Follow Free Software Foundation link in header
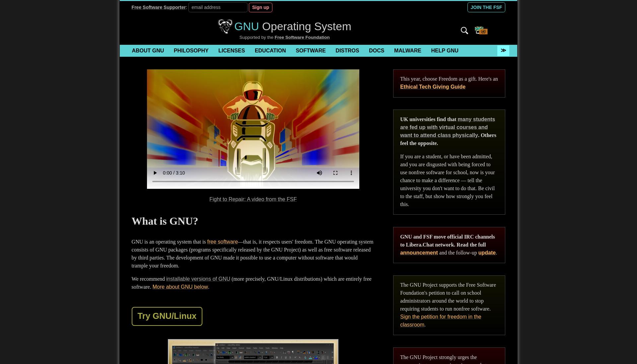Image resolution: width=637 pixels, height=364 pixels. [302, 37]
